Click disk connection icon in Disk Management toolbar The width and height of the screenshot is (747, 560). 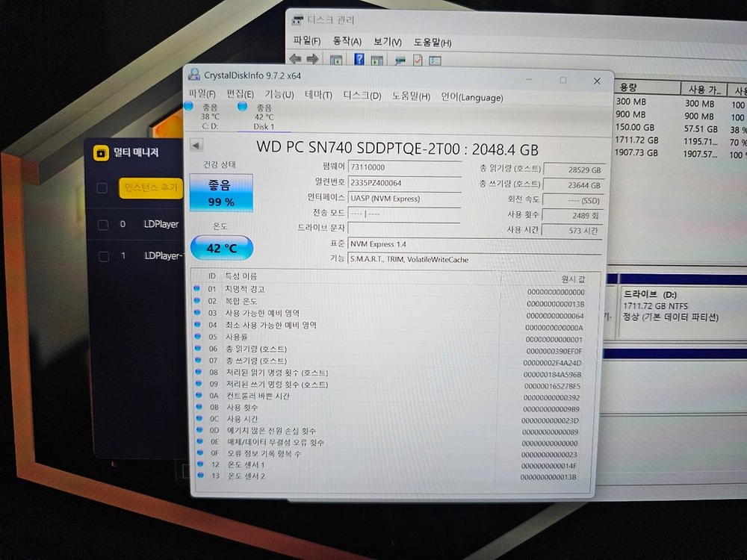point(400,60)
